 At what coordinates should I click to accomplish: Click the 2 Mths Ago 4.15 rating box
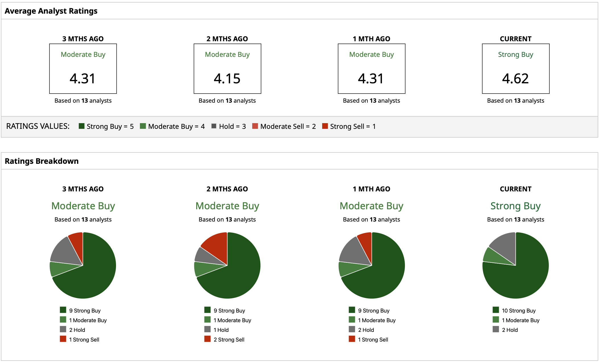coord(227,69)
